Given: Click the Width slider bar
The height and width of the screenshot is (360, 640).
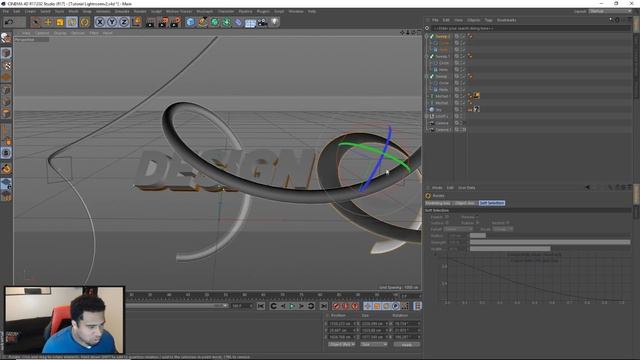Looking at the screenshot, I should pos(550,249).
